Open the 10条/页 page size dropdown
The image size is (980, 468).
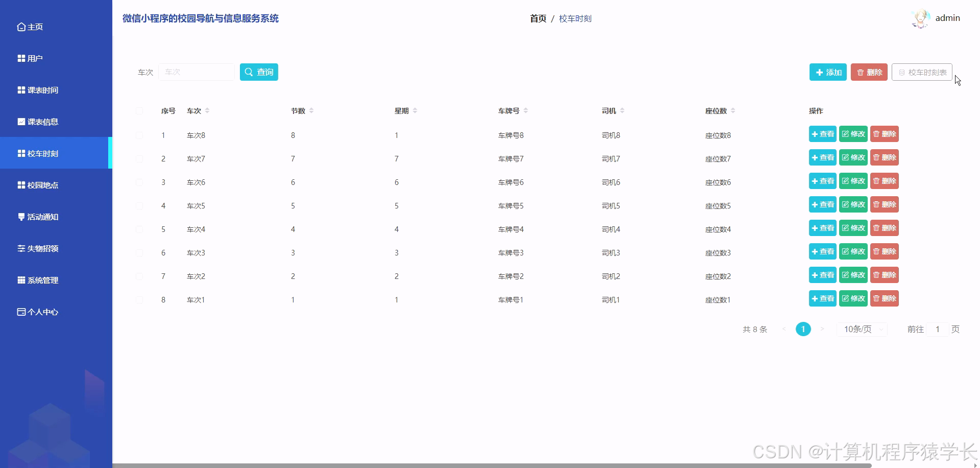(x=862, y=329)
